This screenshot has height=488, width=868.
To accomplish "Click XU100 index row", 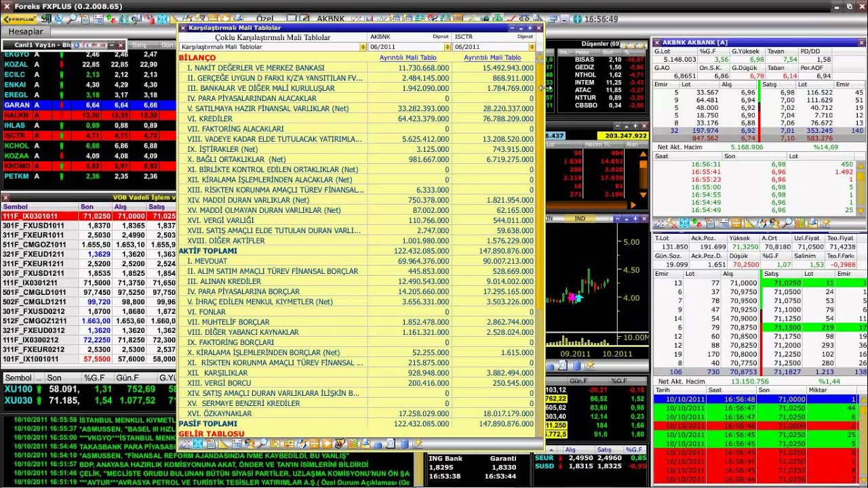I will 88,389.
